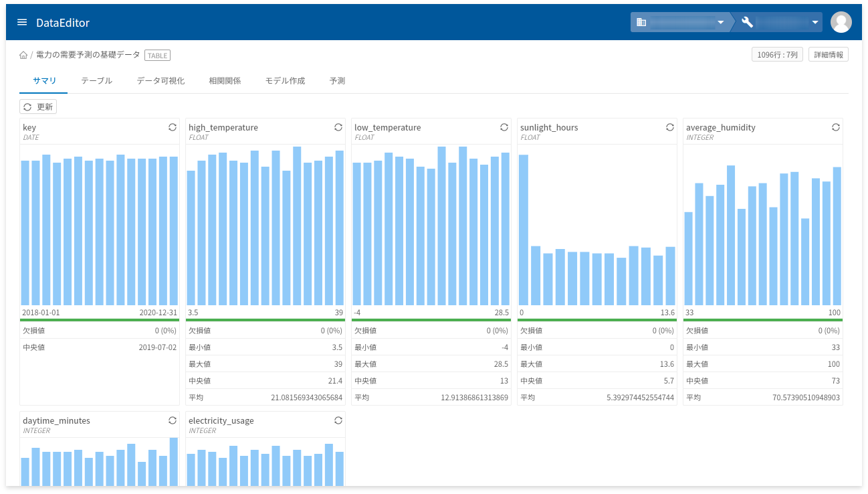Click the low_temperature histogram chart

pyautogui.click(x=431, y=226)
